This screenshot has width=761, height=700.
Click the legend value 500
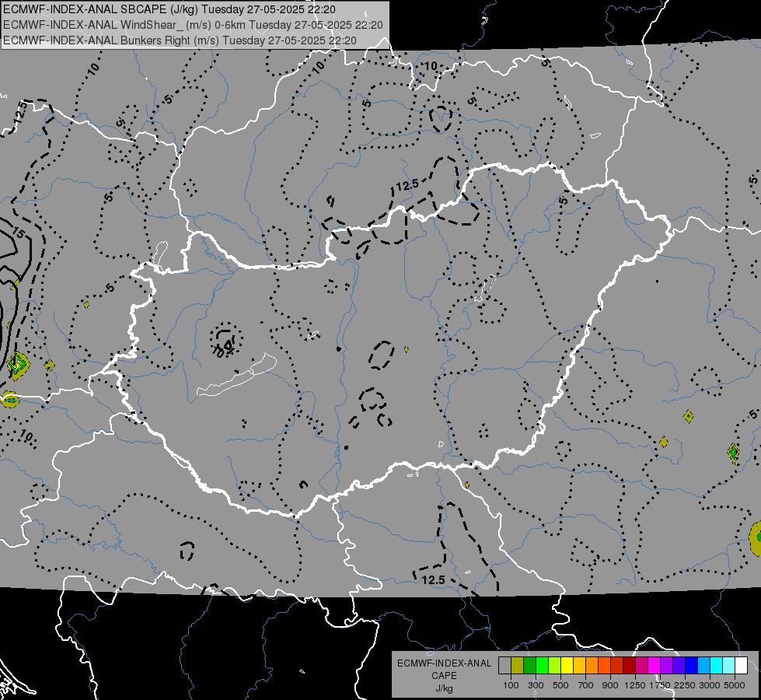(x=560, y=685)
